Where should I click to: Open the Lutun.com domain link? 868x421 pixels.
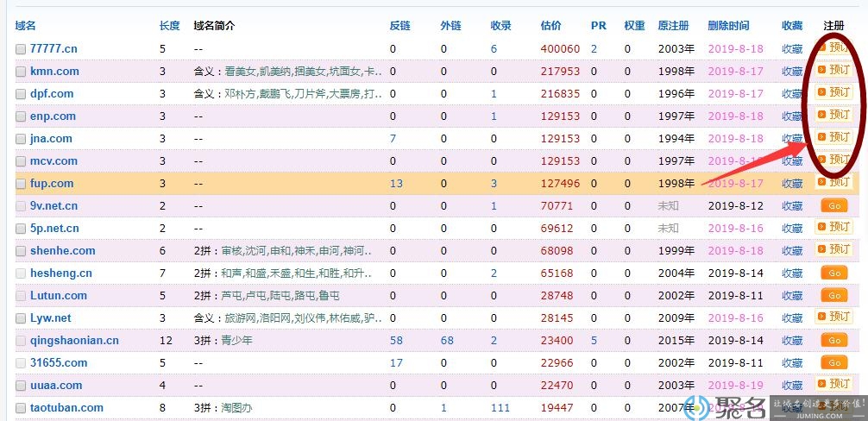pos(59,295)
